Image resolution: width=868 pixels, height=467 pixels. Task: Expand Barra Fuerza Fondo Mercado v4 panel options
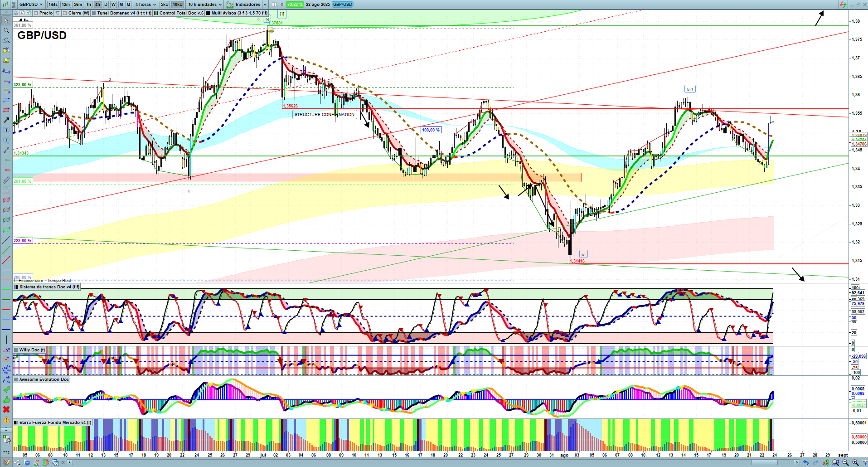[16, 423]
